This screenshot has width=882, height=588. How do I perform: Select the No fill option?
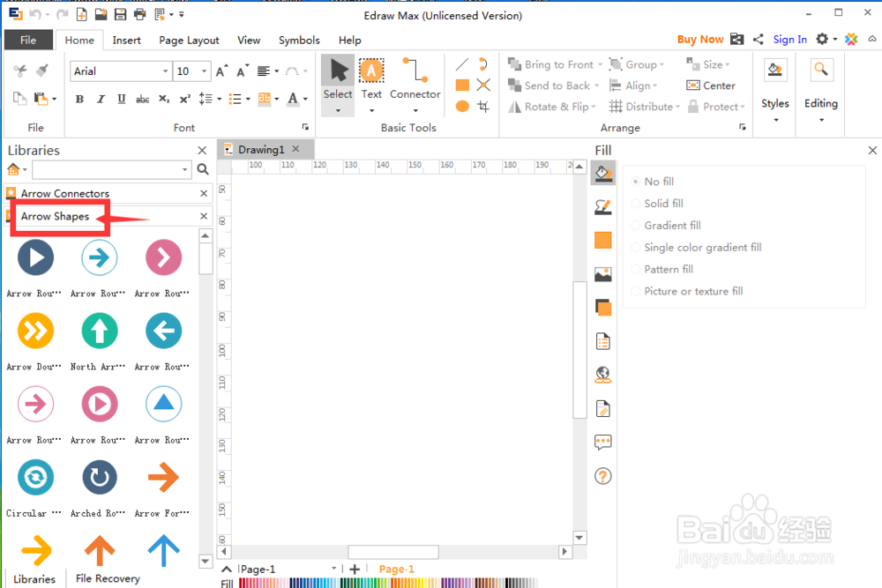[653, 182]
